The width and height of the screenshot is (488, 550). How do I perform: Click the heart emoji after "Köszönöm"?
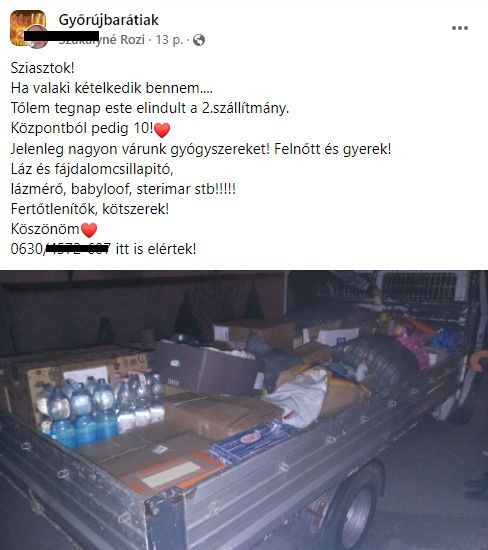tap(89, 230)
